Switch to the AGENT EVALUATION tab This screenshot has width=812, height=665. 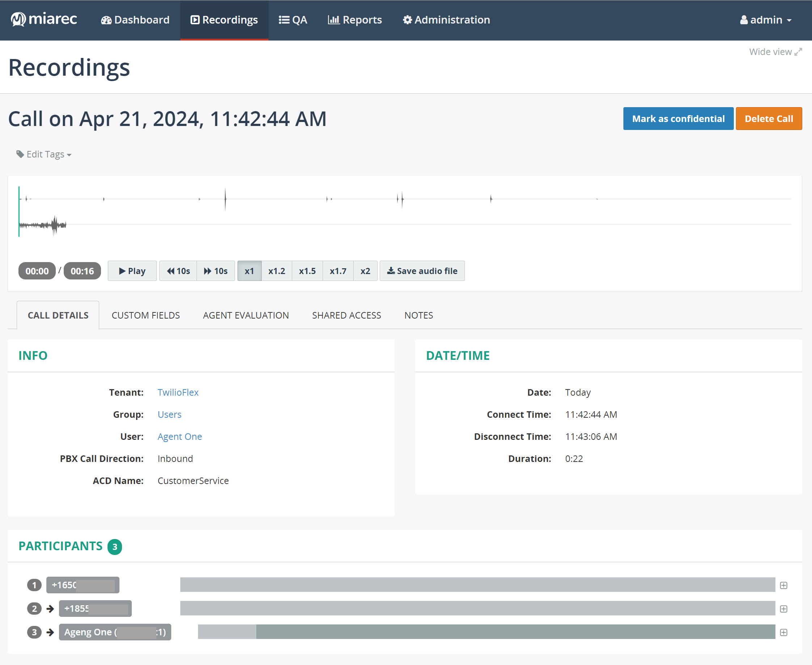[x=245, y=315]
